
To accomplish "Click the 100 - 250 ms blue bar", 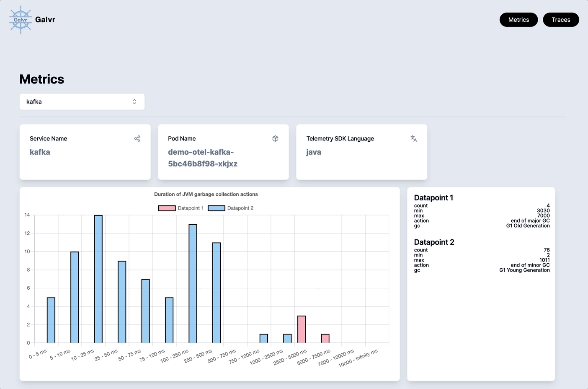I will pyautogui.click(x=193, y=284).
